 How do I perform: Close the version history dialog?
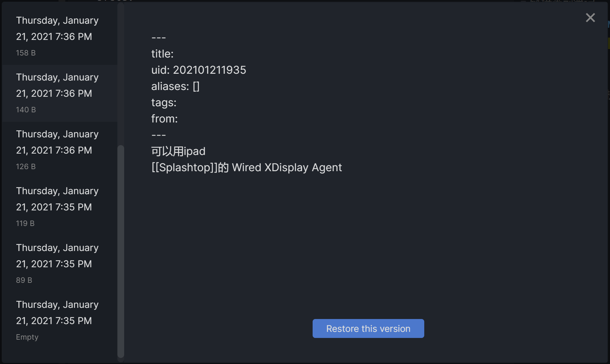pos(590,18)
